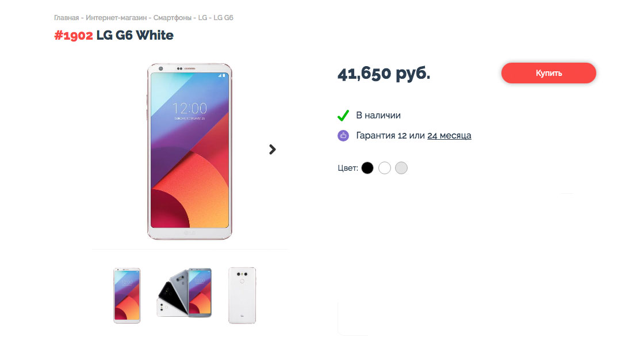Open the 24 месяца warranty link
644x345 pixels.
tap(449, 136)
